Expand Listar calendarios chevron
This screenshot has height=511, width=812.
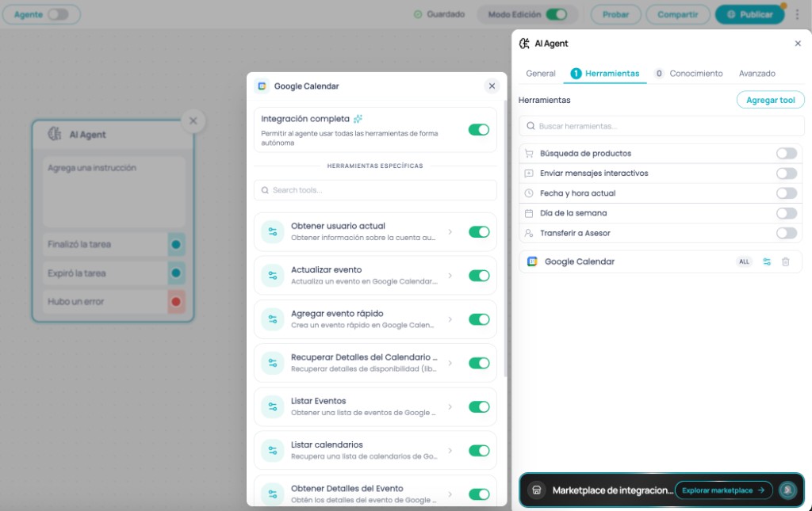click(450, 451)
